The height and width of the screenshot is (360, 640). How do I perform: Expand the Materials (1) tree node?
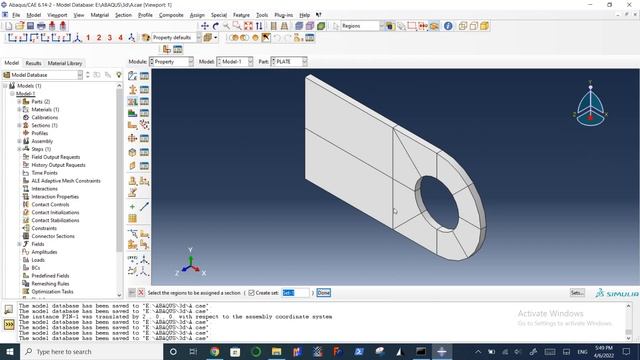tap(19, 109)
